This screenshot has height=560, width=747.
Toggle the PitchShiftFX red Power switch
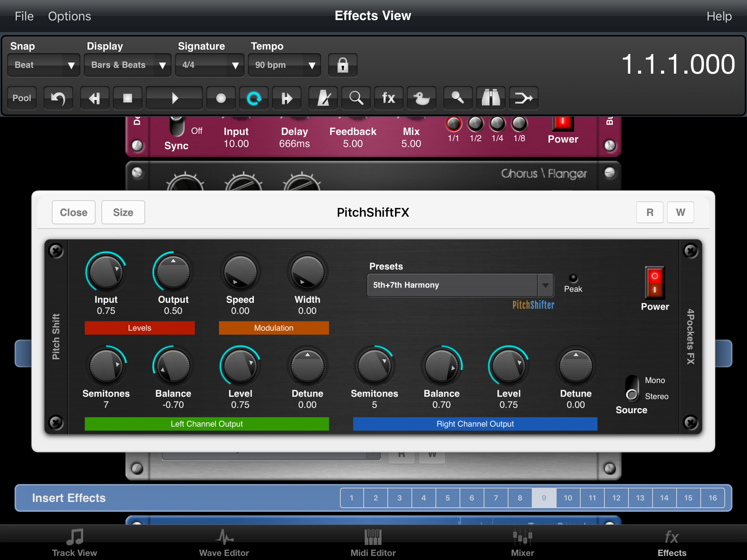click(655, 282)
